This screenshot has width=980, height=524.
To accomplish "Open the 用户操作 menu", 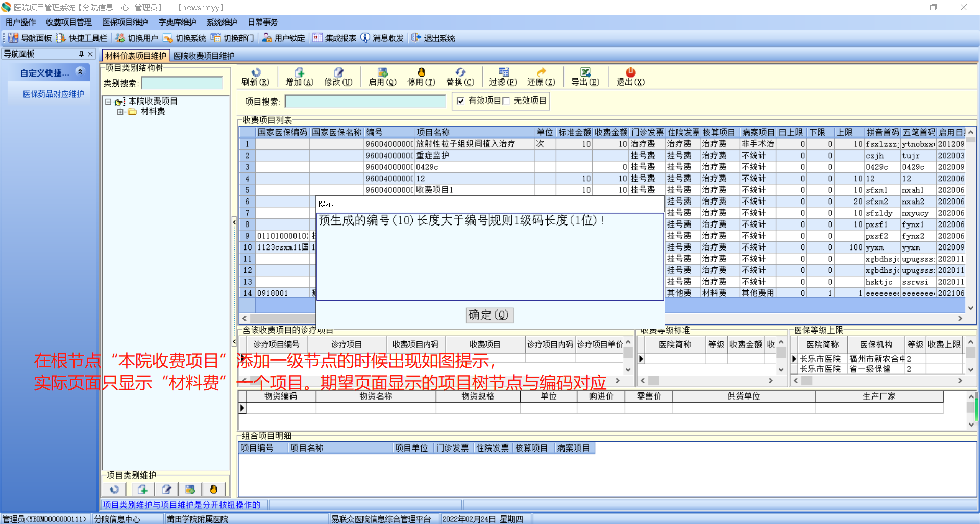I will point(21,22).
